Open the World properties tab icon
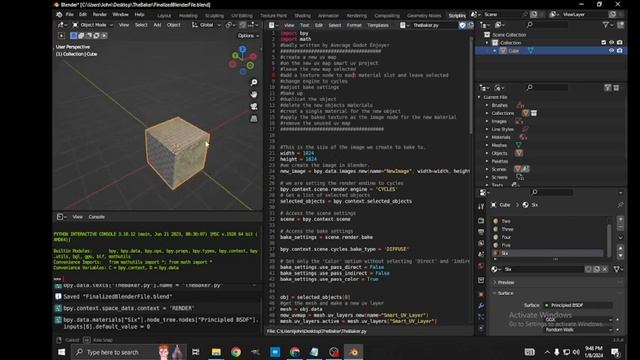Viewport: 640px width, 360px height. (481, 265)
